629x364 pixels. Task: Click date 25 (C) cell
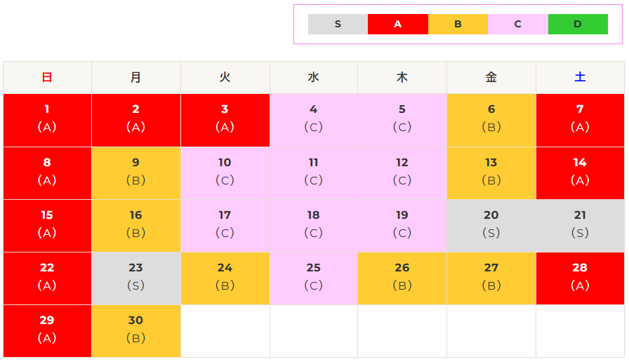pos(314,278)
